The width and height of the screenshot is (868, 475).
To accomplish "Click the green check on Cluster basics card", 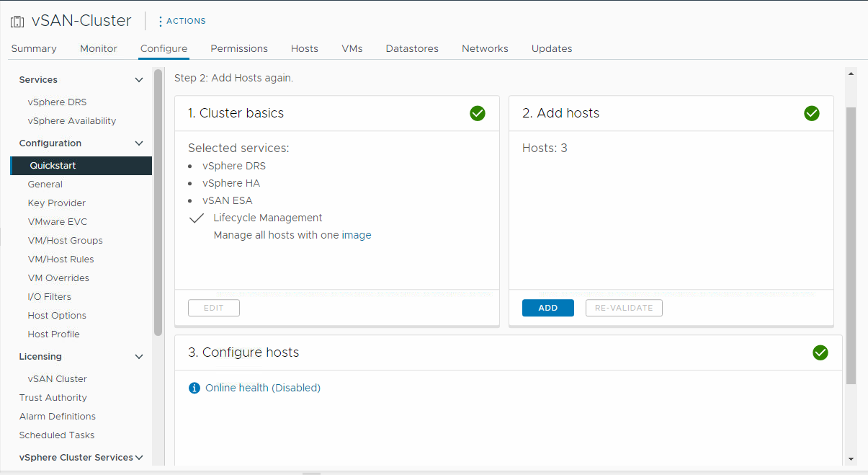I will (478, 113).
